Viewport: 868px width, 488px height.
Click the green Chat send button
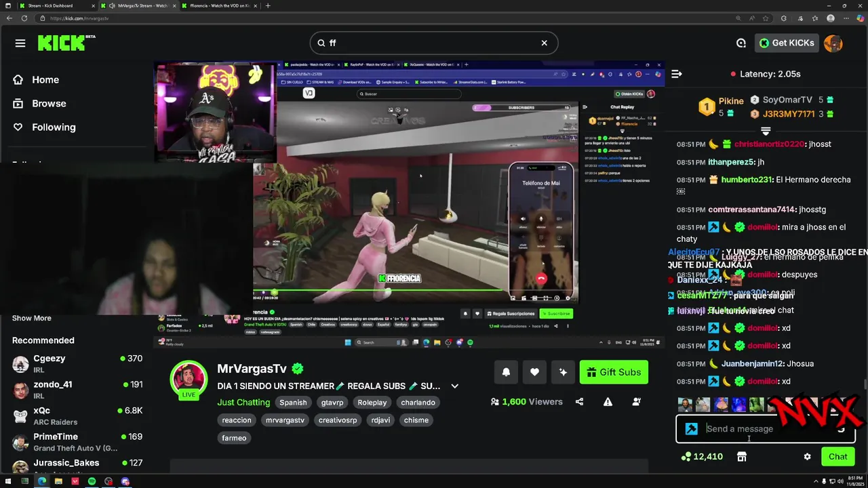point(837,457)
